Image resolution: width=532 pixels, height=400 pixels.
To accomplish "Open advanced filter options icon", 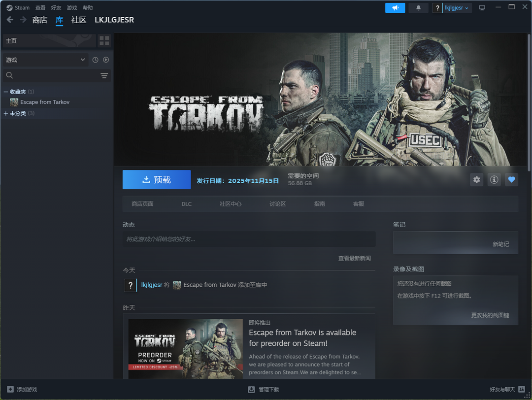I will (x=104, y=75).
